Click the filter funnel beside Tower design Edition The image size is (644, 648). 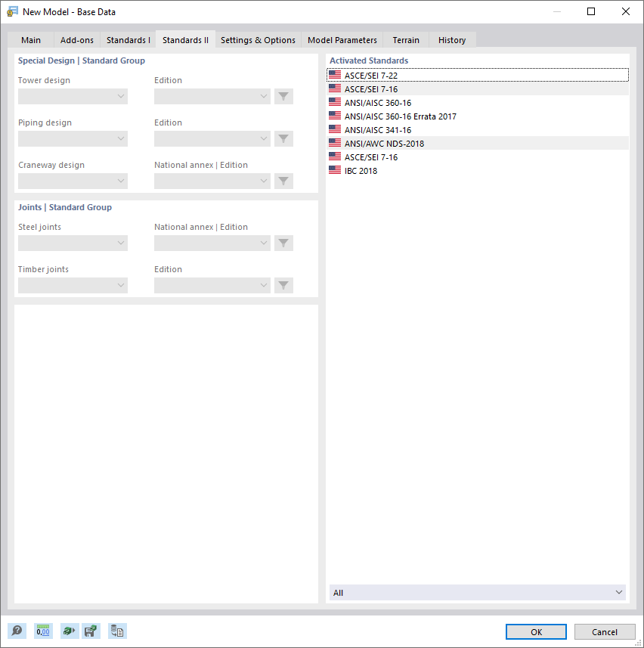pyautogui.click(x=283, y=96)
